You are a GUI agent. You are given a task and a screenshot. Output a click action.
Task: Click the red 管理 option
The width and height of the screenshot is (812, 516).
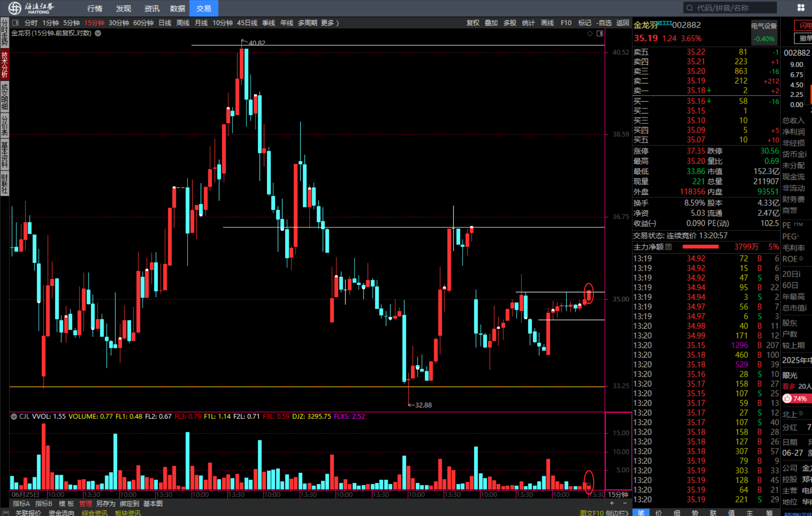click(x=86, y=504)
